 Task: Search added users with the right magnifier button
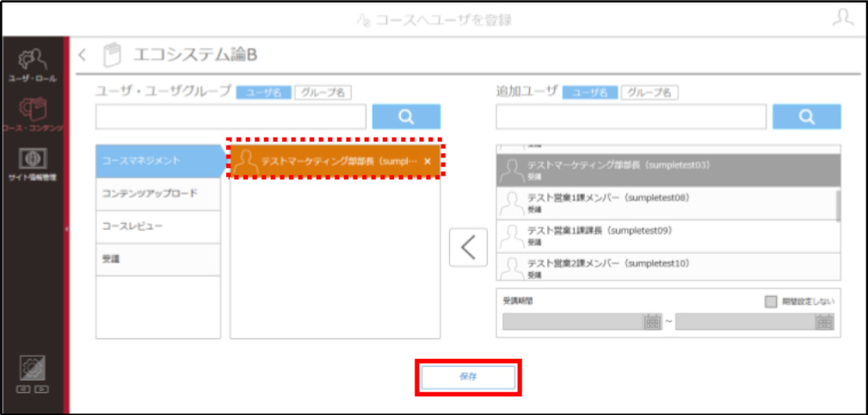pyautogui.click(x=807, y=116)
